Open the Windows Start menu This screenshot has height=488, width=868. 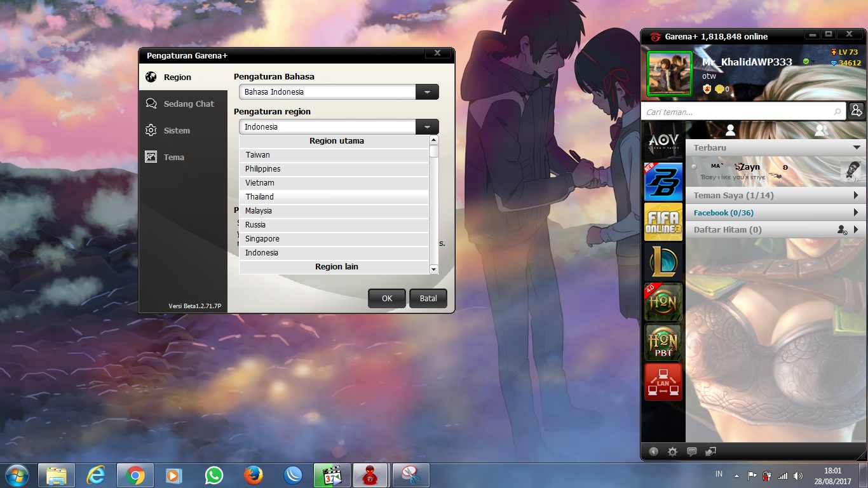[17, 475]
